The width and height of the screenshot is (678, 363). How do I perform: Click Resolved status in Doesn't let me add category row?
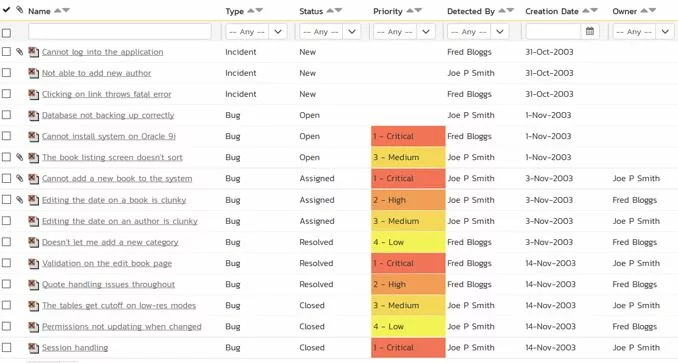[316, 242]
